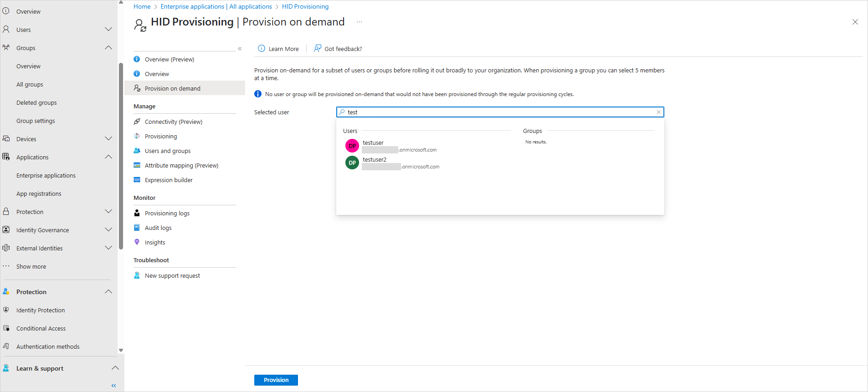The height and width of the screenshot is (392, 868).
Task: Go to Home breadcrumb link
Action: click(x=142, y=6)
